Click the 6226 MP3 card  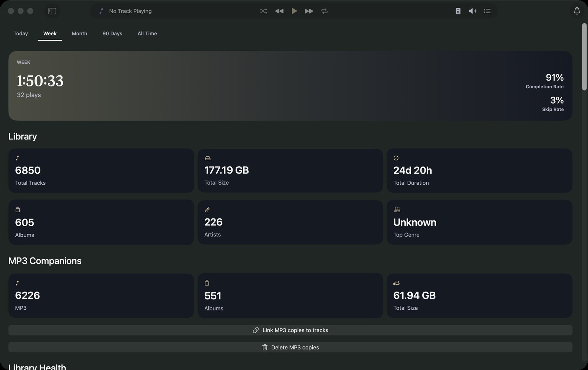pos(101,296)
